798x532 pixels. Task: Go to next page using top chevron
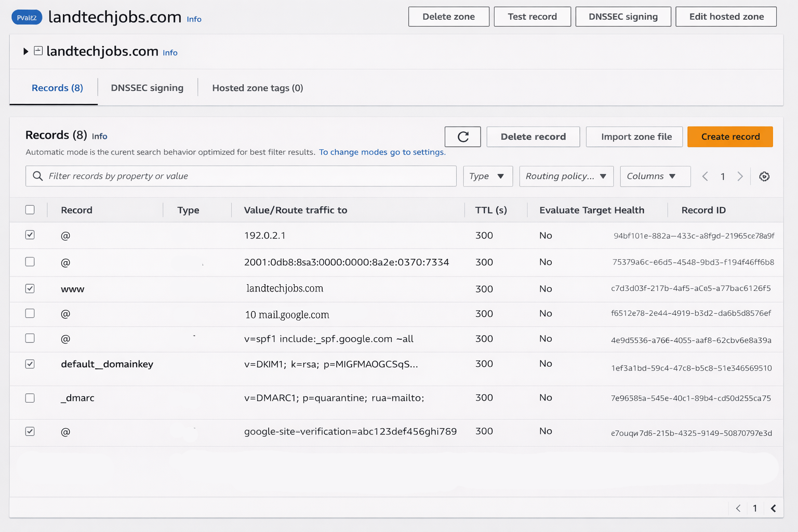pos(740,177)
